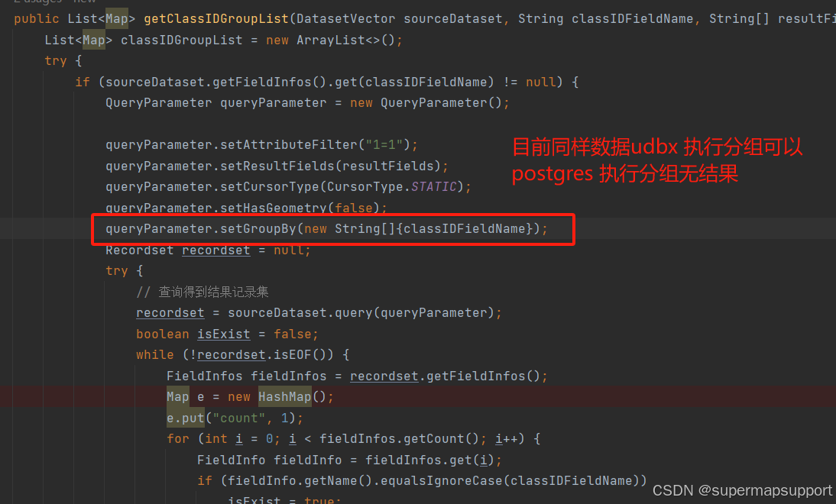Click the while keyword
This screenshot has width=836, height=504.
[x=154, y=355]
